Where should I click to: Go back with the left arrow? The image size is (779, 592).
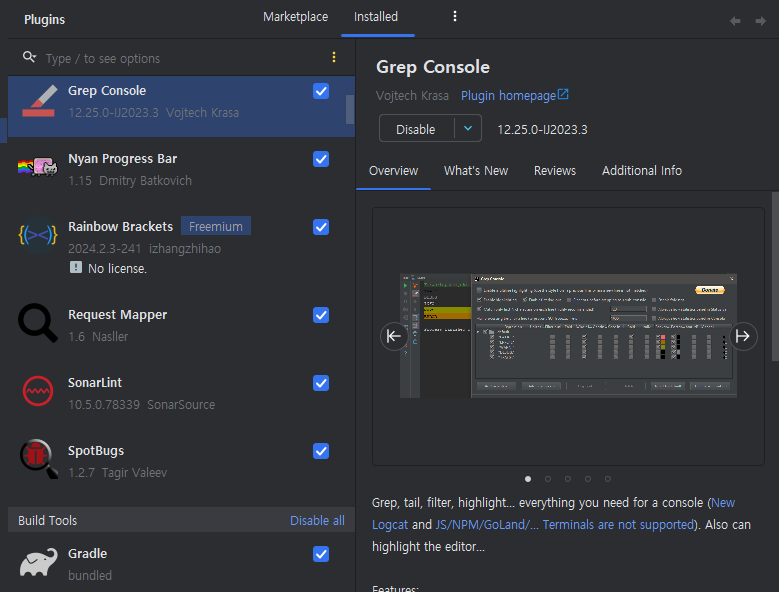[735, 21]
